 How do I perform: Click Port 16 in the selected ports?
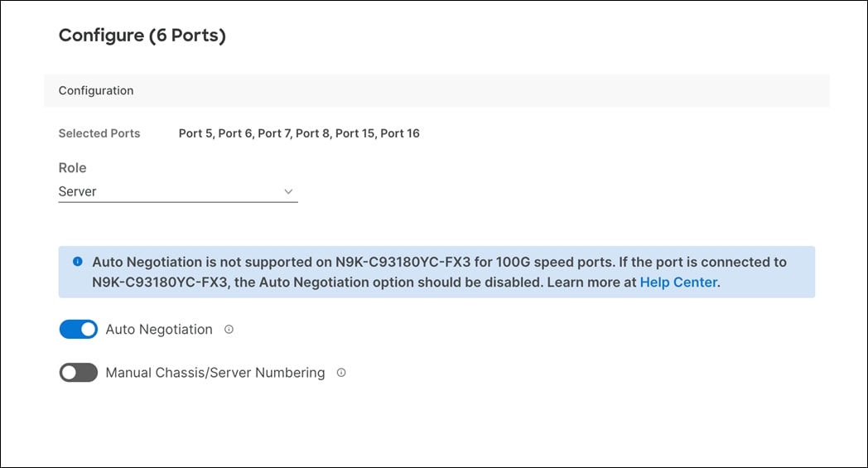[400, 133]
